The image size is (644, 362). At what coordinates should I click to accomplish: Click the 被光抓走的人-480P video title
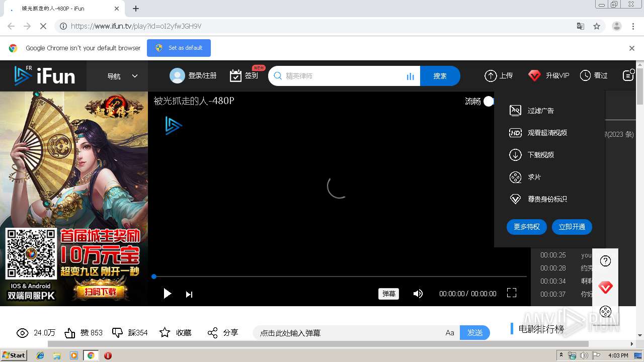[194, 101]
